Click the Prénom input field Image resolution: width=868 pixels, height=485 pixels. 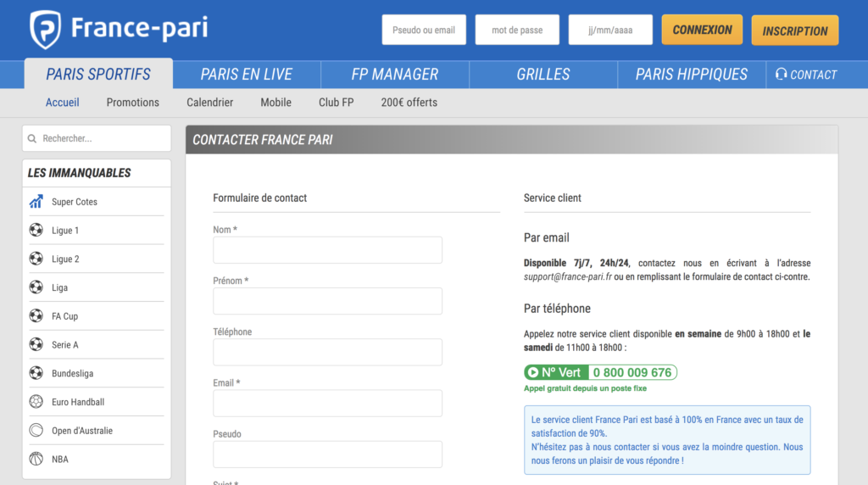[x=328, y=301]
